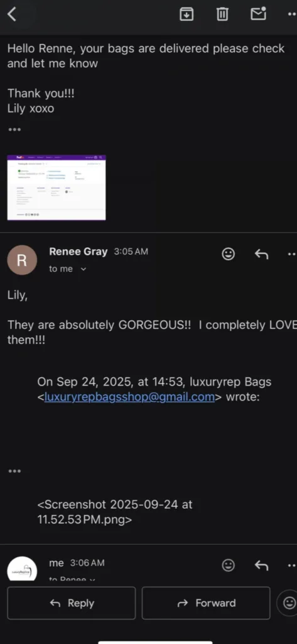Tap the back arrow to the inbox
Viewport: 297px width, 644px height.
(11, 14)
